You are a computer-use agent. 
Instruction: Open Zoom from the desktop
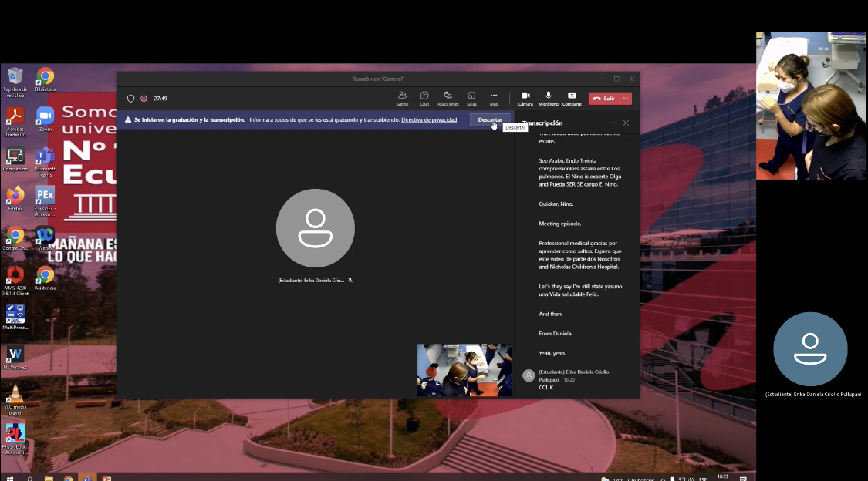46,116
